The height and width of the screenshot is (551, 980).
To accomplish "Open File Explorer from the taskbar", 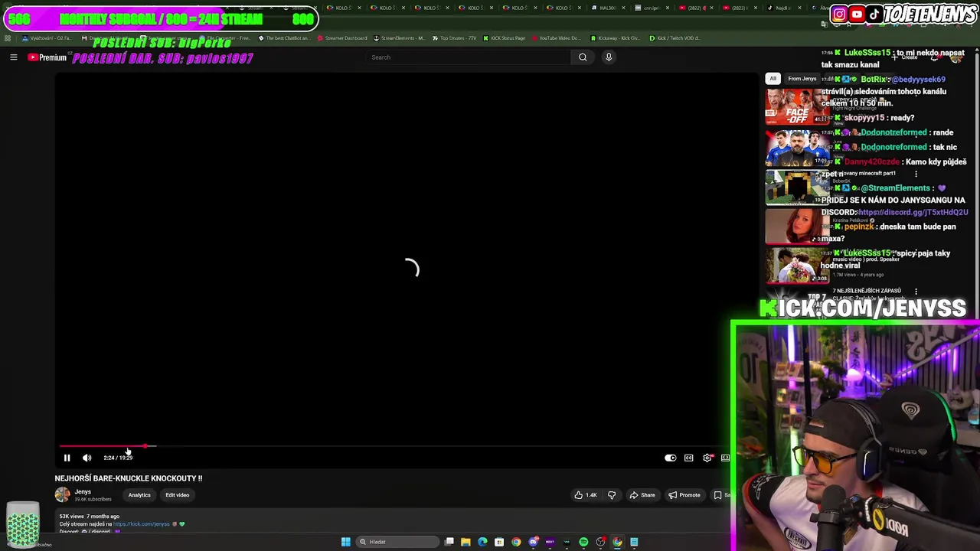I will click(465, 542).
